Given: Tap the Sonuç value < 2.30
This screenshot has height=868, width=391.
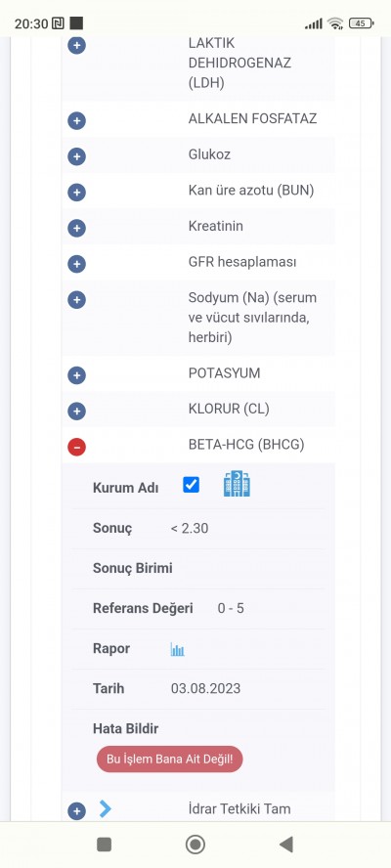Looking at the screenshot, I should point(190,528).
